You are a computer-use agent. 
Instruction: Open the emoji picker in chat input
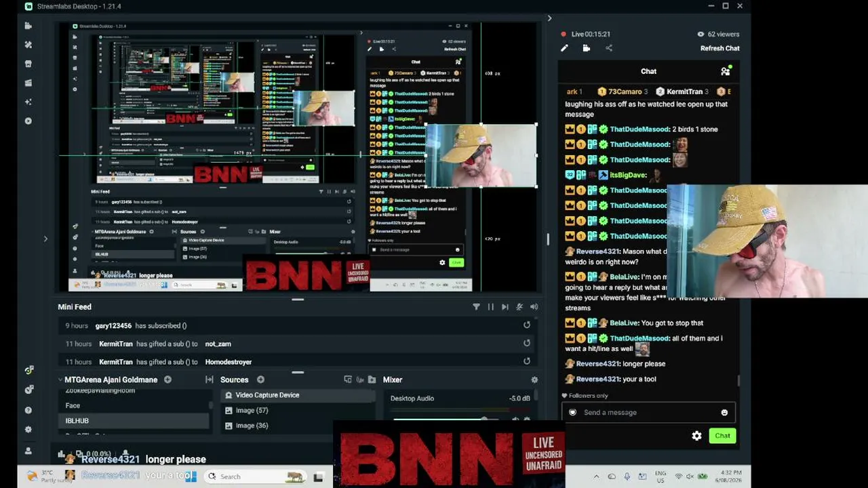coord(724,413)
